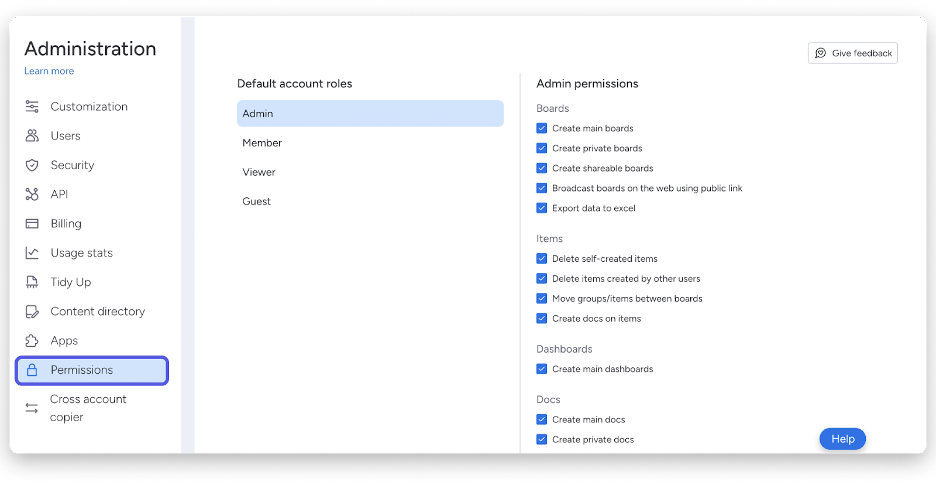Open Content directory icon

(32, 312)
